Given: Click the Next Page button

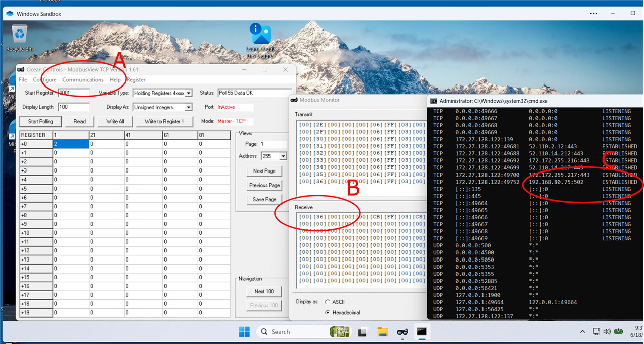Looking at the screenshot, I should pos(264,171).
